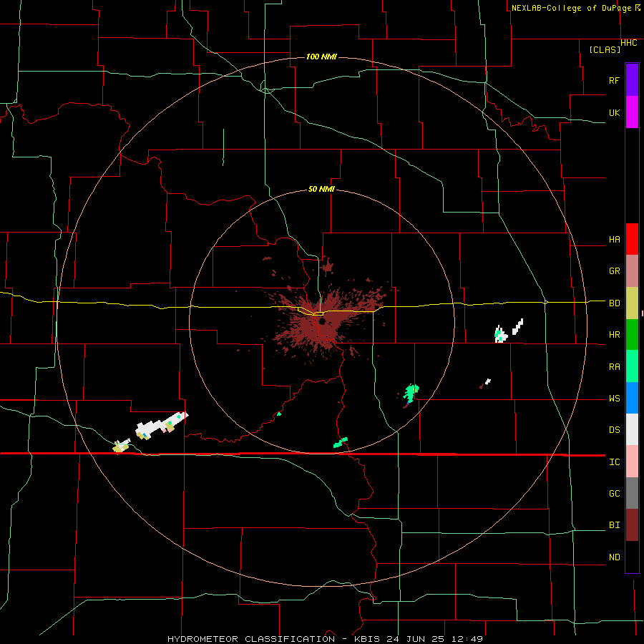Pick the light green RA rain swatch
This screenshot has width=644, height=644.
pos(632,366)
